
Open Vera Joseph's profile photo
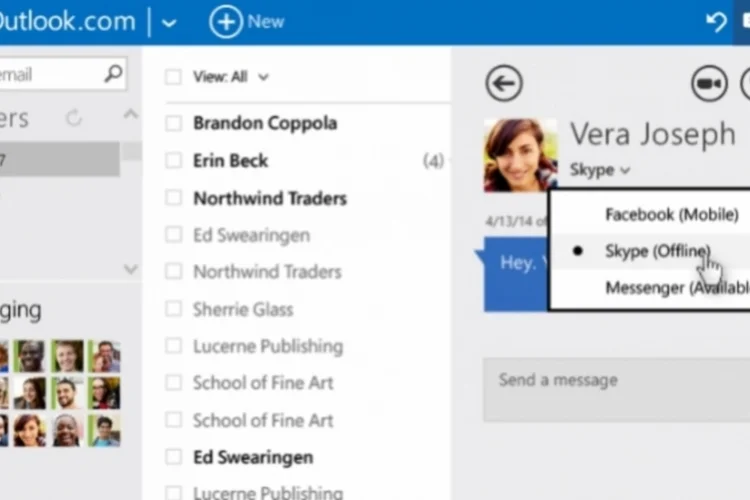click(520, 155)
